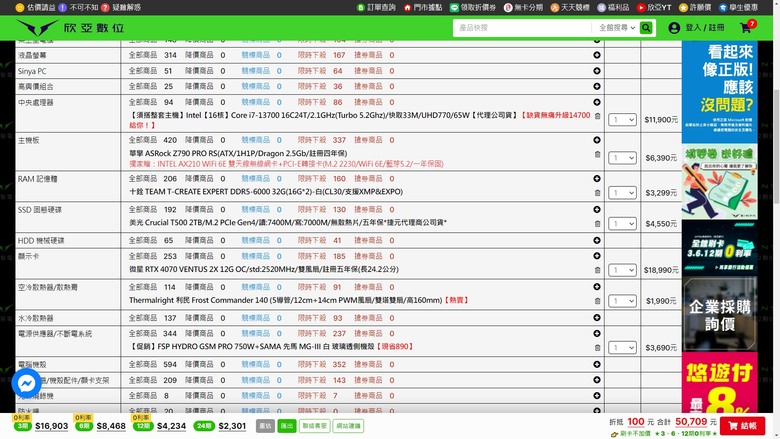Open the quantity dropdown for Core i7-13700

click(x=622, y=120)
